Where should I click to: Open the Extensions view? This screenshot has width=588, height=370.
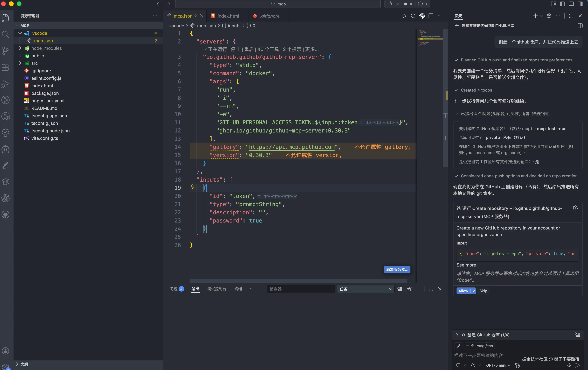[x=5, y=67]
